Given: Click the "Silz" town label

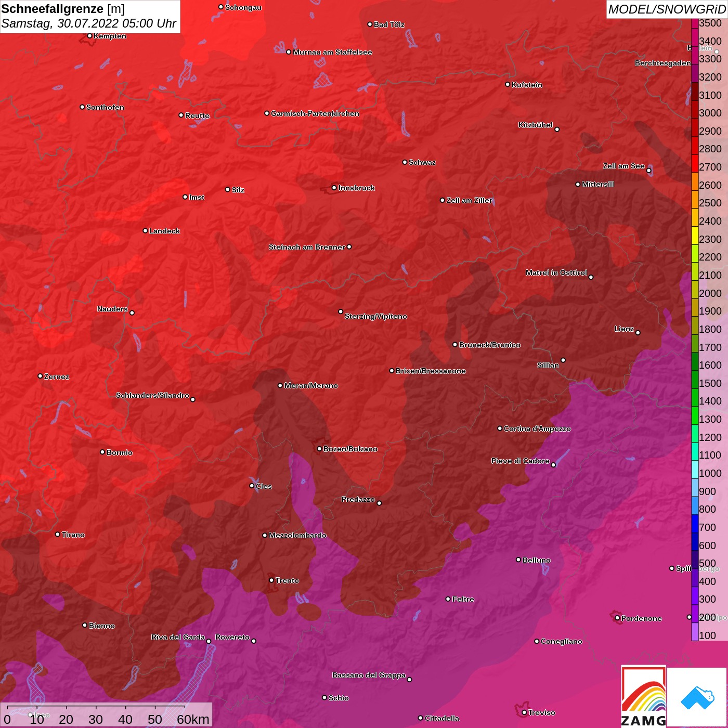Looking at the screenshot, I should coord(238,190).
